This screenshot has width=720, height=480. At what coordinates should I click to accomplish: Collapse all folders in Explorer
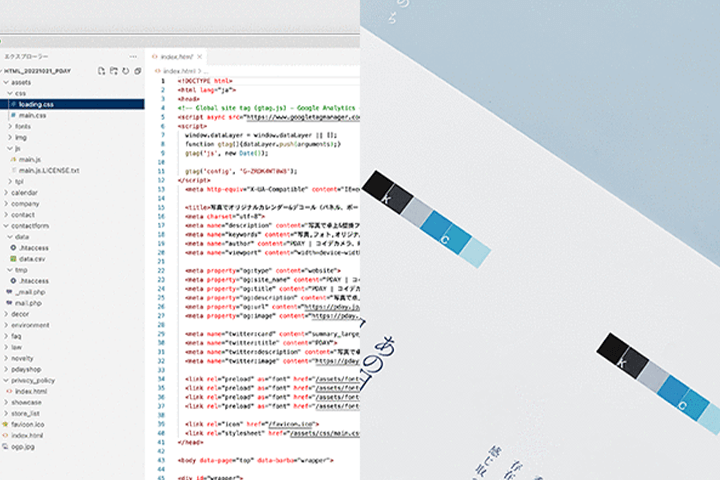(137, 71)
